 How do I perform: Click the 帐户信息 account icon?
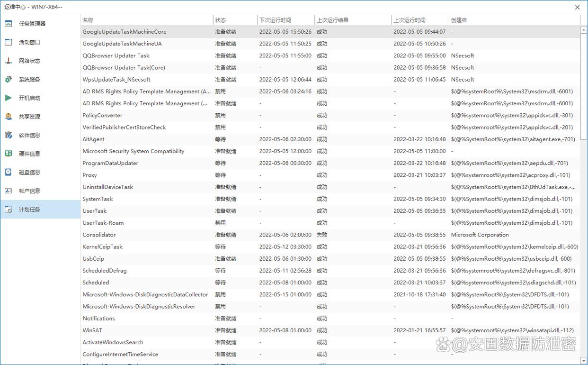coord(9,191)
